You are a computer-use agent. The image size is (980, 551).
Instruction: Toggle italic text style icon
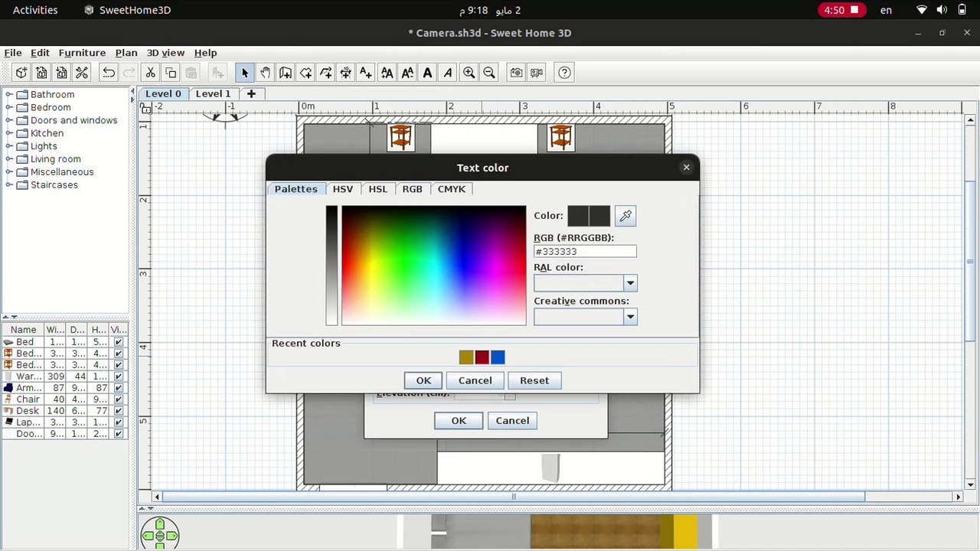(x=448, y=73)
